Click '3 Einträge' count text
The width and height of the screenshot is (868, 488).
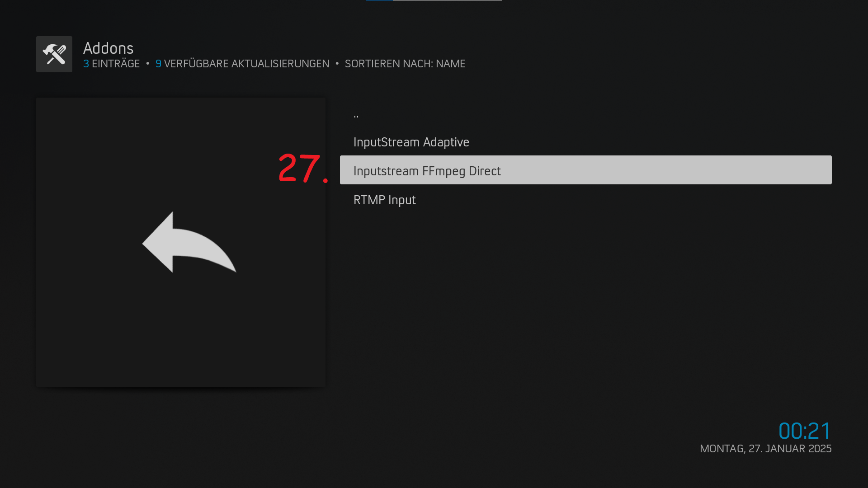pos(112,64)
